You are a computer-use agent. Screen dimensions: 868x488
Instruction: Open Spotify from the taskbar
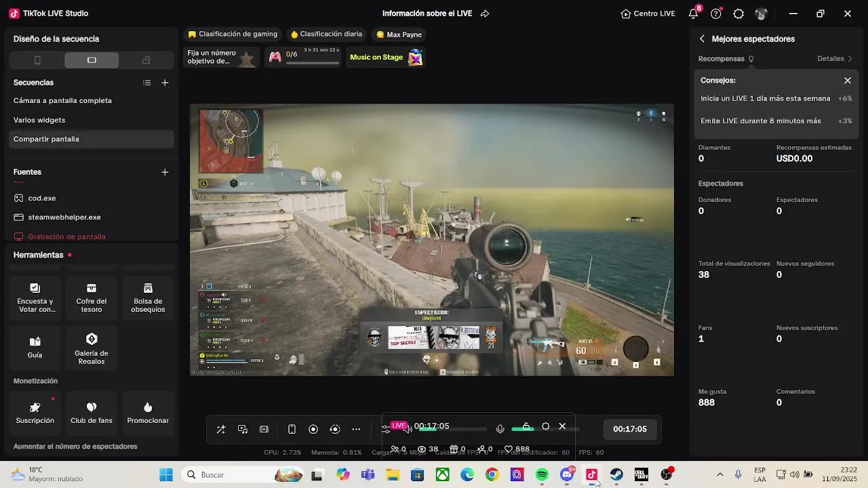click(542, 474)
